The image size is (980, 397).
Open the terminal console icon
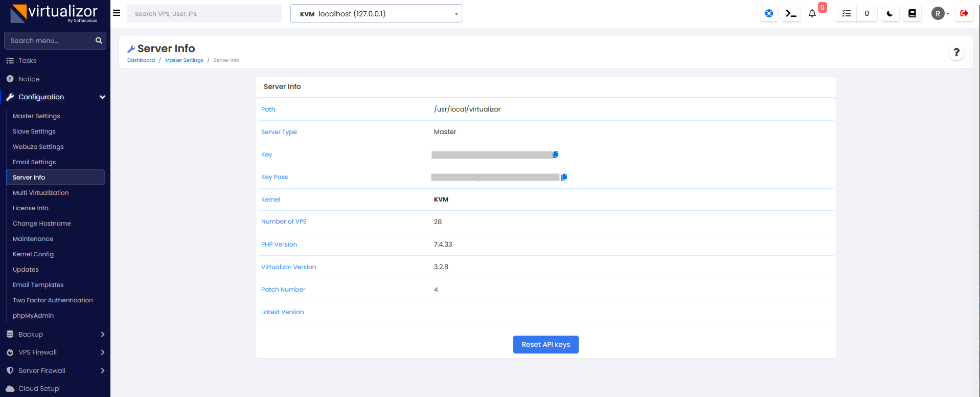point(791,14)
